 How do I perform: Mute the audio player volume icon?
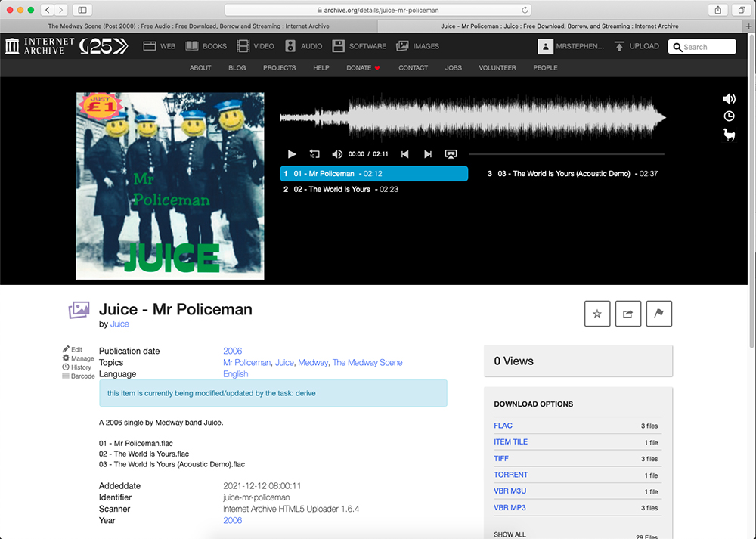pos(337,154)
